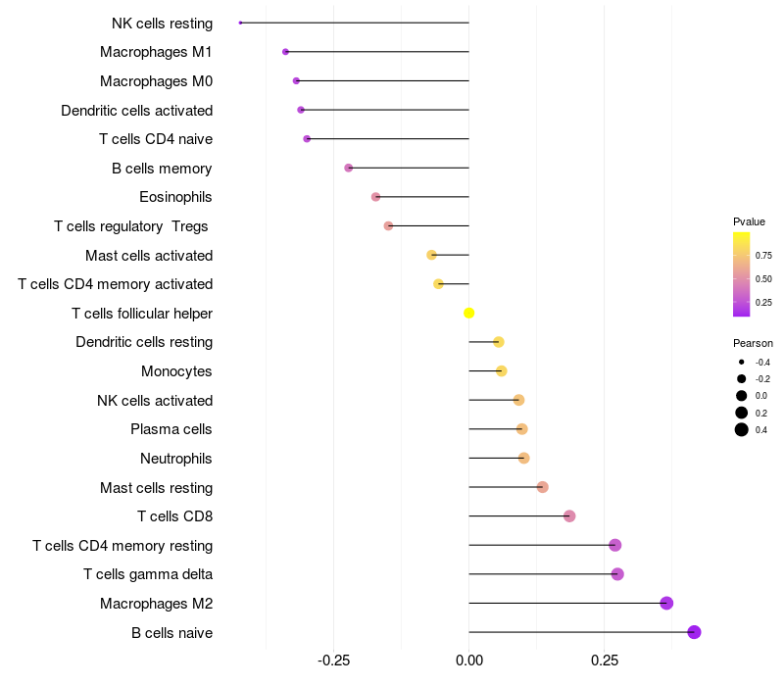Click the yellow T cells follicular helper dot
This screenshot has width=784, height=686.
pos(469,313)
